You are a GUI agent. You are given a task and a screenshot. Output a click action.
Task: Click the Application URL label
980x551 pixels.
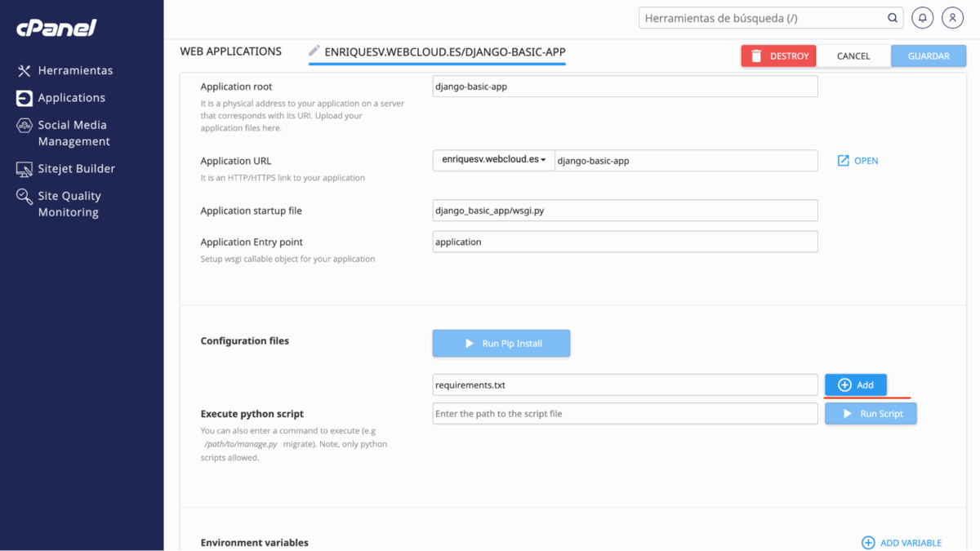pyautogui.click(x=236, y=161)
